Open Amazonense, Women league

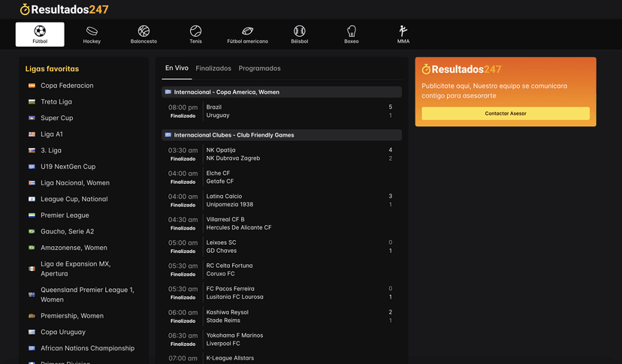(74, 248)
